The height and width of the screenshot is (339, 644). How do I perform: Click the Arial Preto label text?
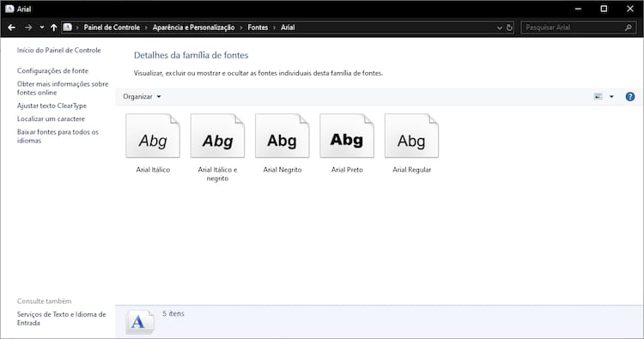point(347,170)
